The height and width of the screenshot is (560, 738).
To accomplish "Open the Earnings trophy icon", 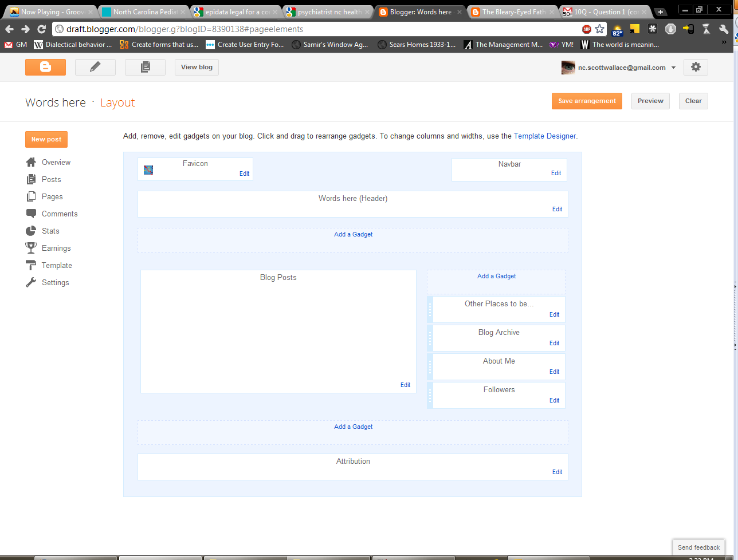I will pos(31,248).
